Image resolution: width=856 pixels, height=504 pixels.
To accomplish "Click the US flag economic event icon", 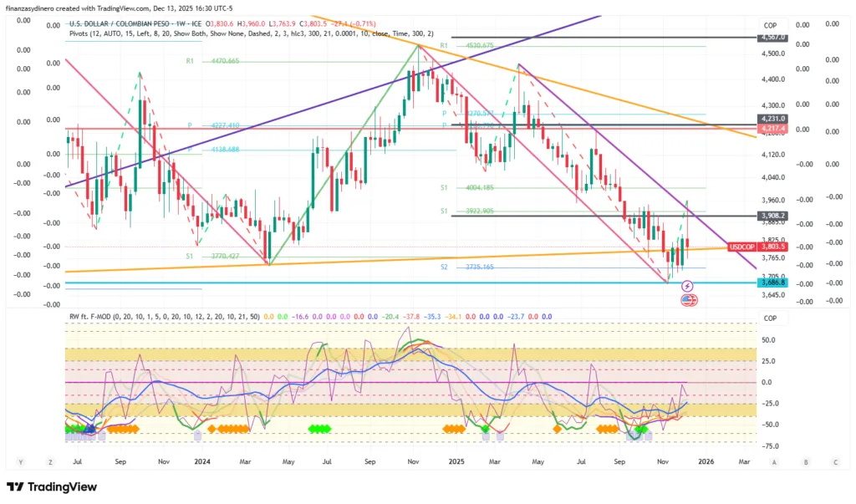I will [x=688, y=299].
